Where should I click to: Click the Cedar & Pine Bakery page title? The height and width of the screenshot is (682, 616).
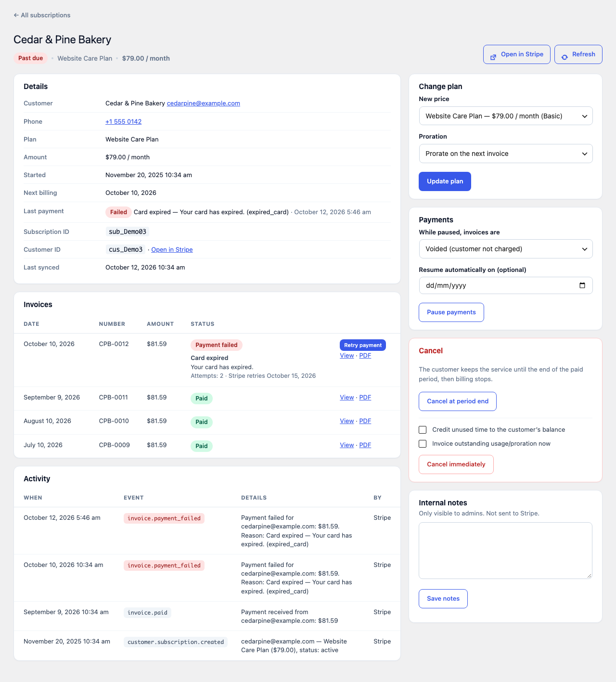(x=63, y=39)
